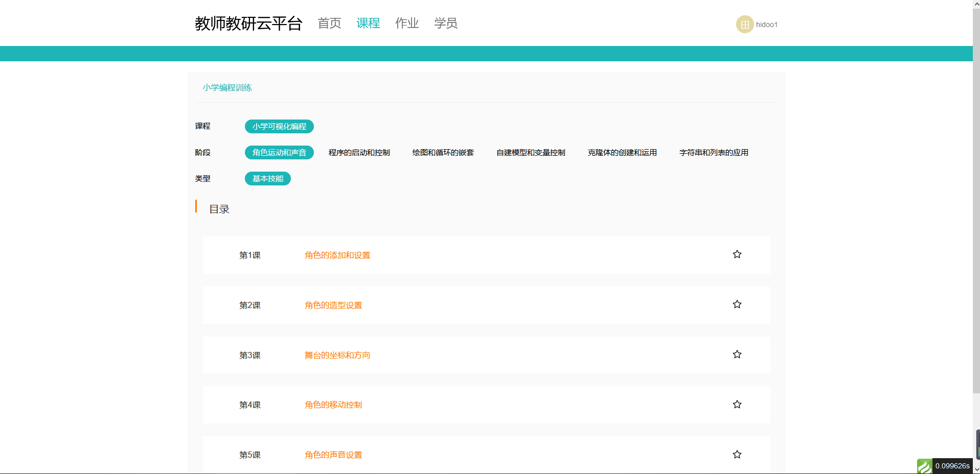Open the 首页 navigation tab
Viewport: 980px width, 474px height.
(x=329, y=23)
